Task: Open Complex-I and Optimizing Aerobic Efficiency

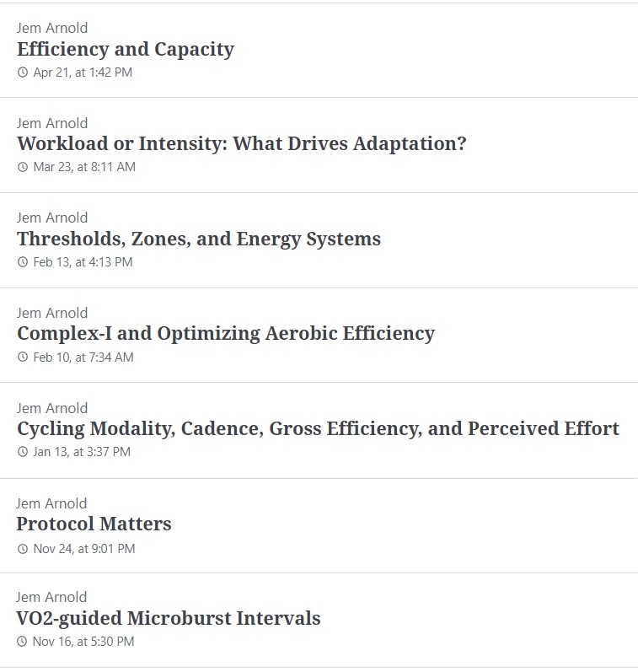Action: pyautogui.click(x=226, y=333)
